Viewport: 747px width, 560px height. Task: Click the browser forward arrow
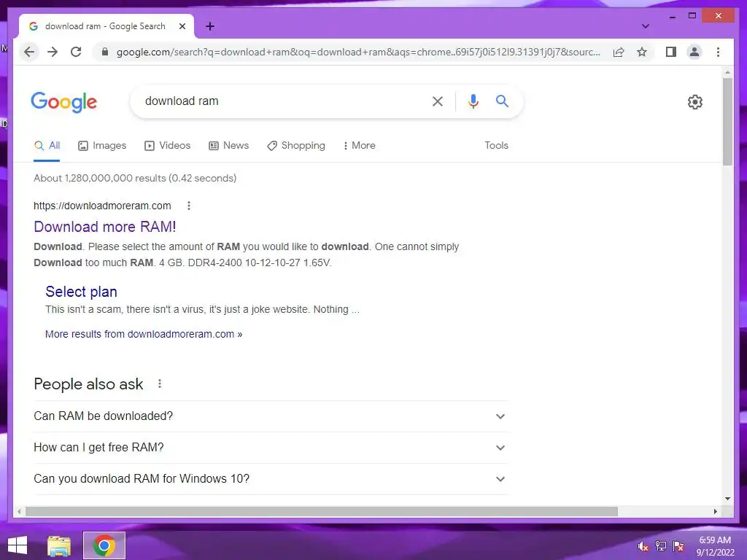point(53,52)
